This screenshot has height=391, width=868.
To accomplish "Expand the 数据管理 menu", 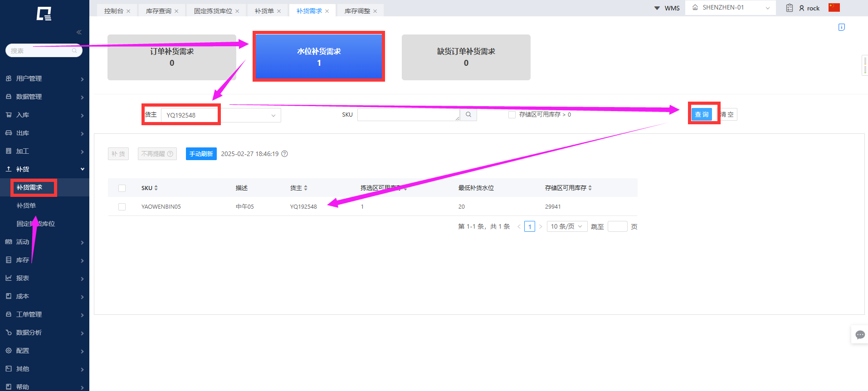I will [44, 97].
